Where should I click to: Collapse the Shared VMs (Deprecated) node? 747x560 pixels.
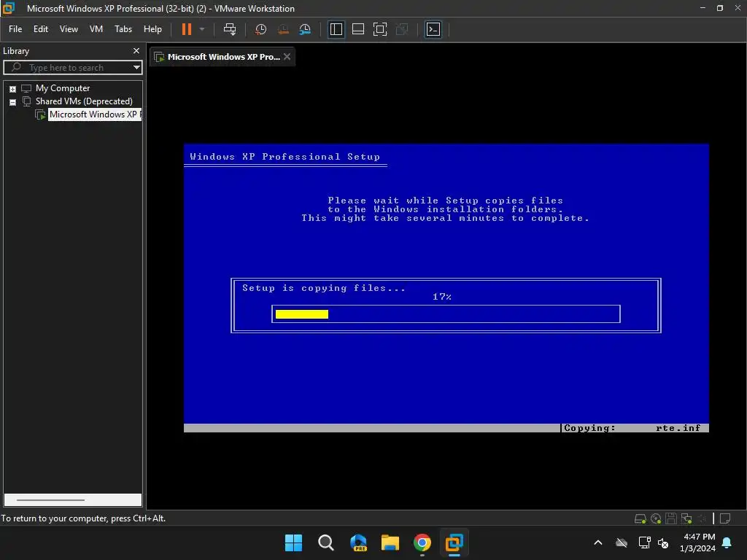13,102
